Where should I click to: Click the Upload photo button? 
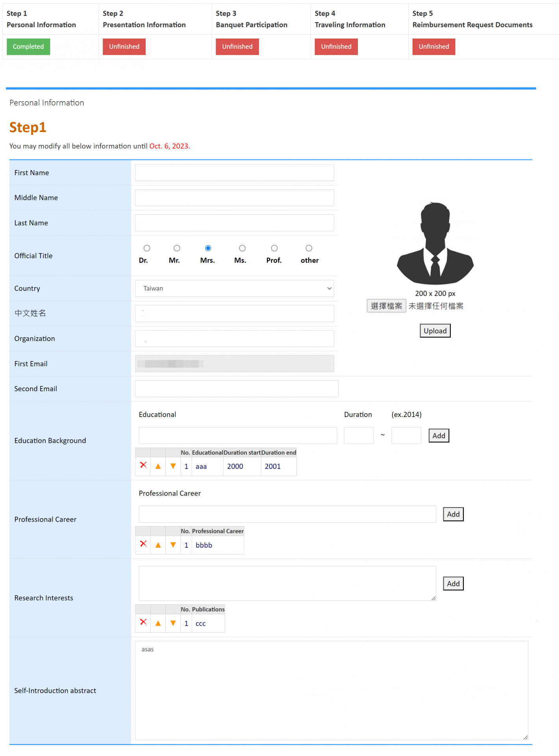435,331
